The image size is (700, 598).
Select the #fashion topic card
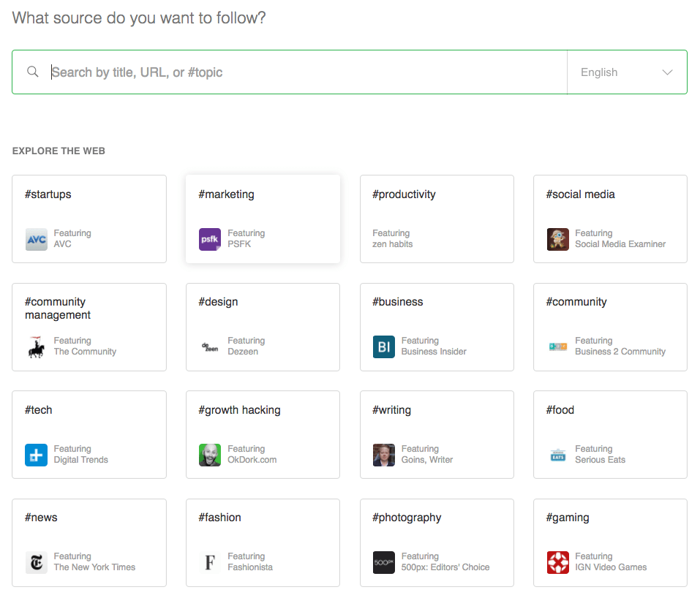pos(263,542)
